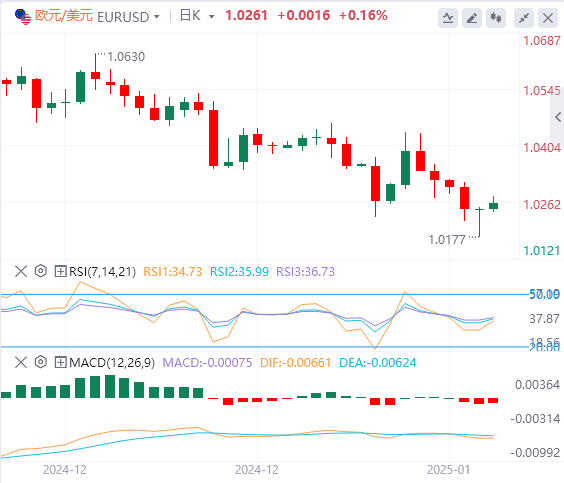Screen dimensions: 564x483
Task: Select the MACD(12,26,9) indicator label
Action: (112, 363)
